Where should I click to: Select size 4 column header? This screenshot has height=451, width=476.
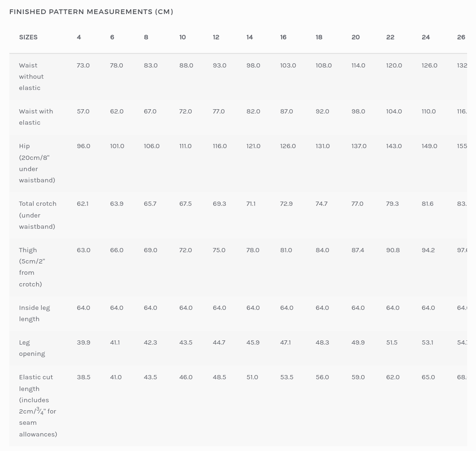pos(79,37)
